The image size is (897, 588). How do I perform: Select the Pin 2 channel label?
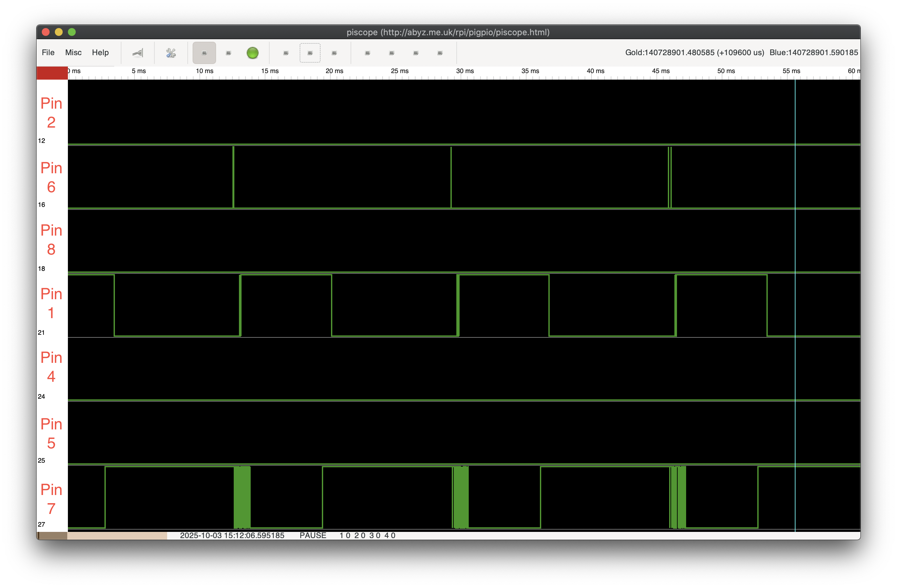pos(51,113)
